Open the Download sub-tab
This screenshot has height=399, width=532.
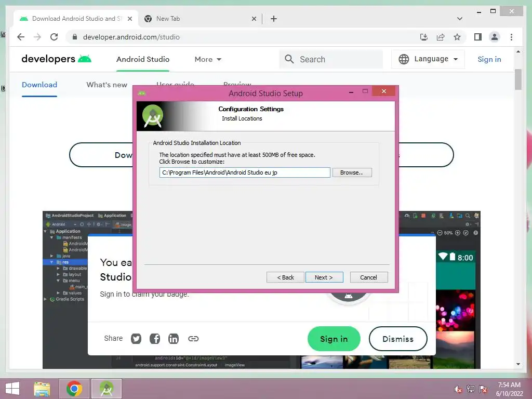point(39,85)
